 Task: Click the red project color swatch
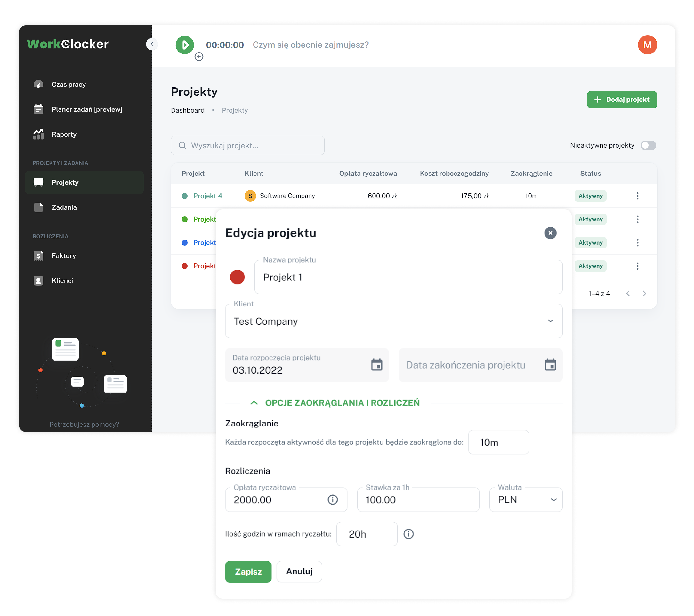tap(237, 277)
